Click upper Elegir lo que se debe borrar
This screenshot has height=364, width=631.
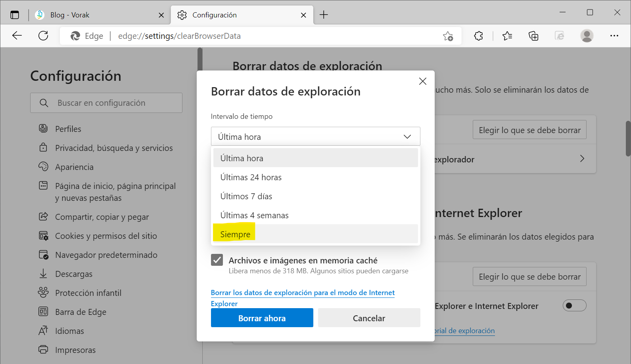pos(529,130)
